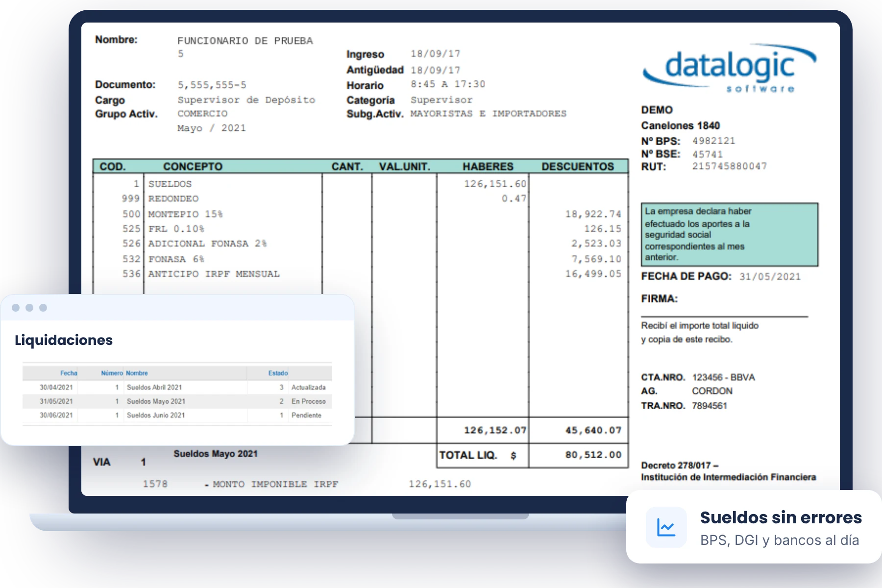Click the MONTO IMPONIBLE IRPF line
Viewport: 882px width, 588px height.
click(307, 484)
